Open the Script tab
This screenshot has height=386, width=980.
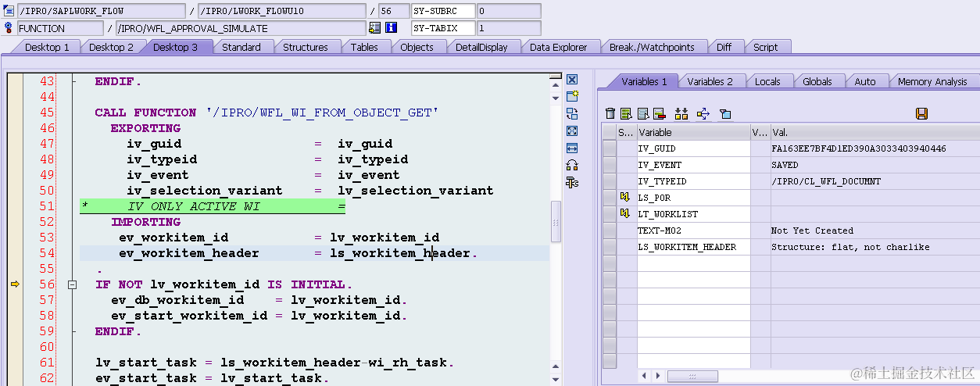pos(765,47)
